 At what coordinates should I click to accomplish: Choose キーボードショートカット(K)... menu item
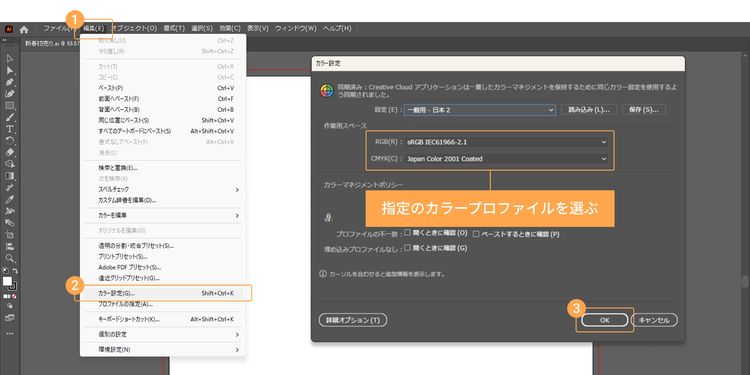pyautogui.click(x=163, y=319)
